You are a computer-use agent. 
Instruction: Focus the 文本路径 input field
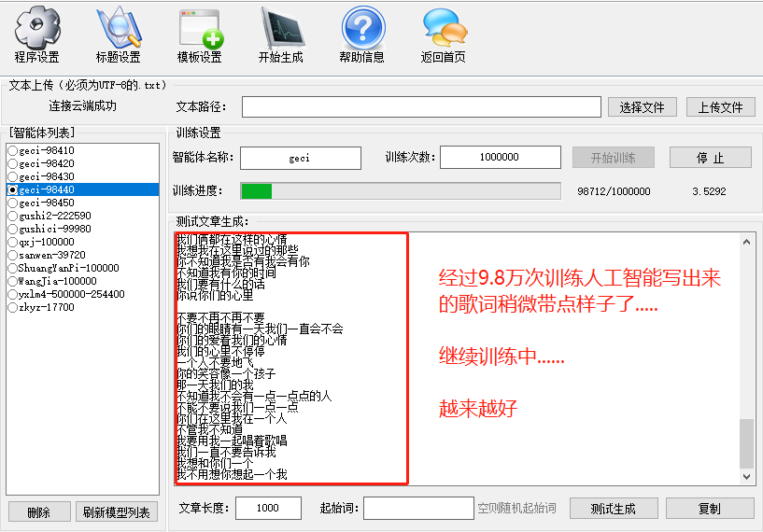pyautogui.click(x=420, y=107)
